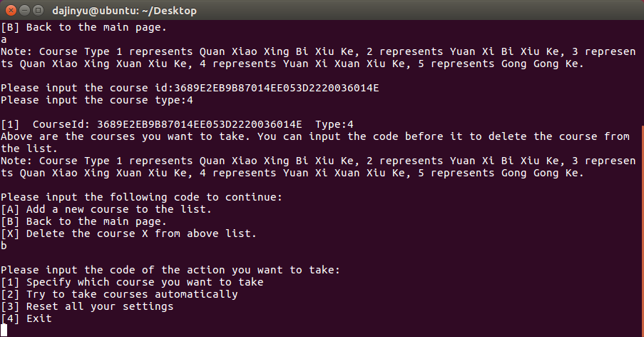The image size is (644, 337).
Task: Maximize the terminal window
Action: pos(37,11)
